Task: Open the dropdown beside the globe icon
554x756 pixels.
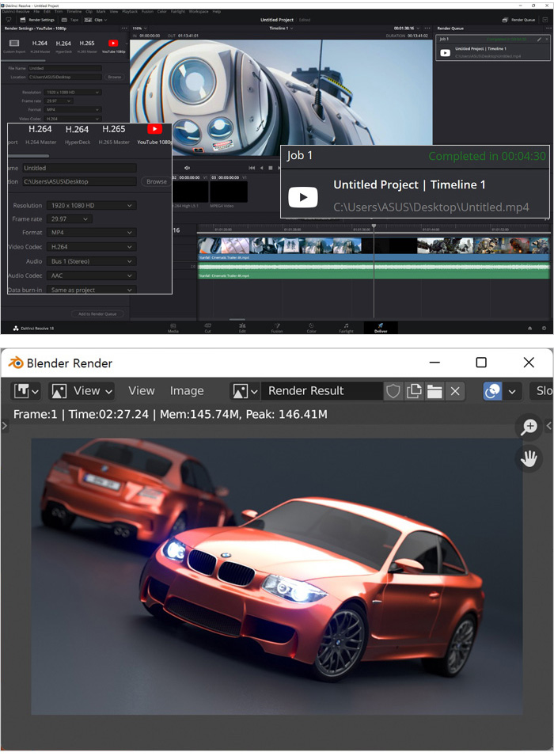Action: [512, 391]
